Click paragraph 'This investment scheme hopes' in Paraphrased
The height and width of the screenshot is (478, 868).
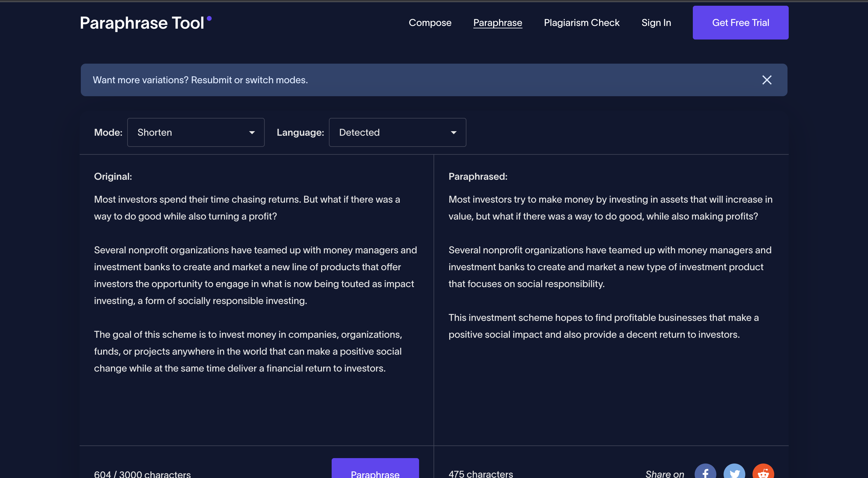[604, 326]
